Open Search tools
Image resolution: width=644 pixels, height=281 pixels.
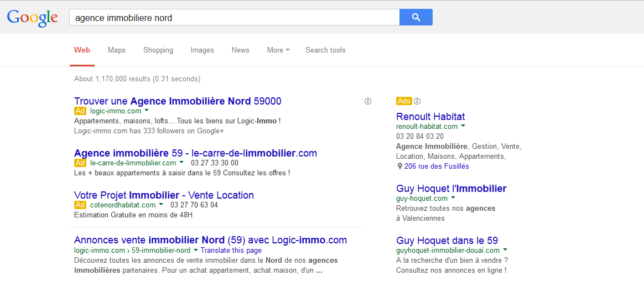click(x=325, y=50)
